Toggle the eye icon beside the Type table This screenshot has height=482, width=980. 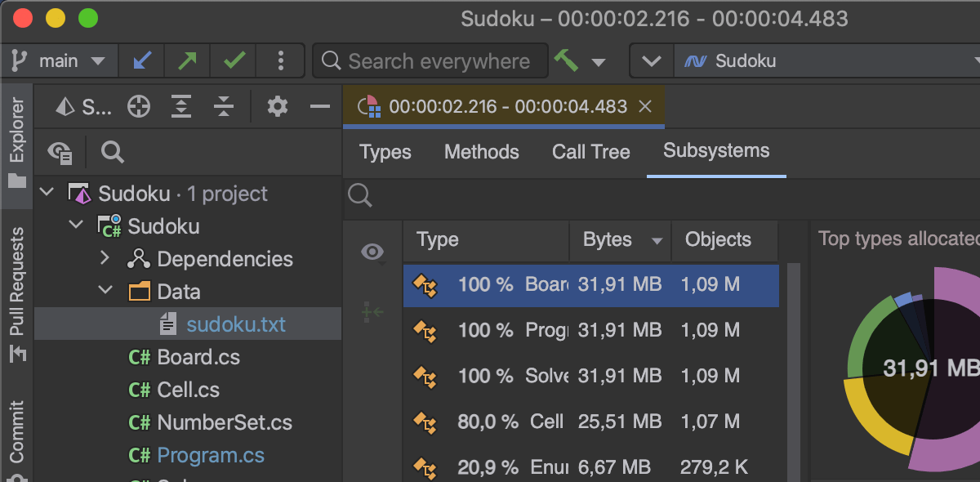coord(372,252)
